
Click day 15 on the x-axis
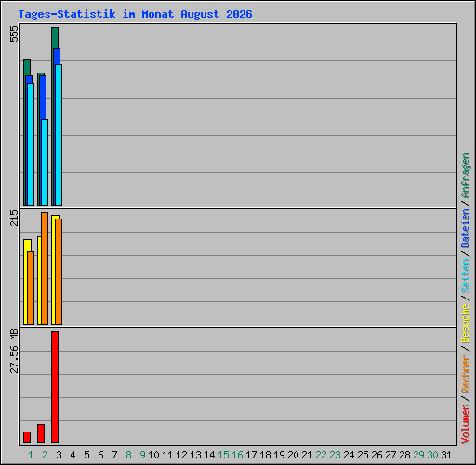click(223, 455)
